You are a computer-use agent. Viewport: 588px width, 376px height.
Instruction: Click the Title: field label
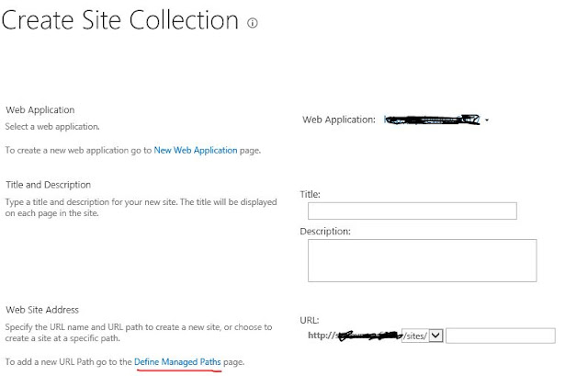[311, 194]
